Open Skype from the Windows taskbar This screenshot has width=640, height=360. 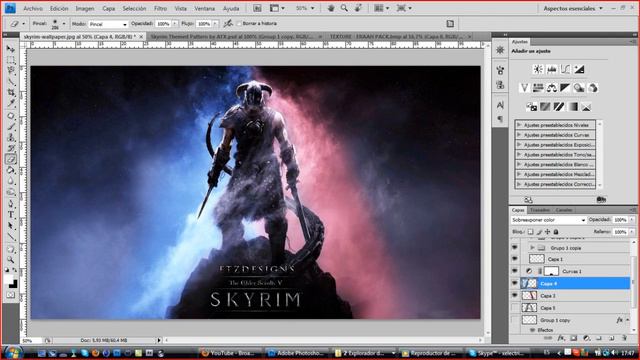click(497, 353)
